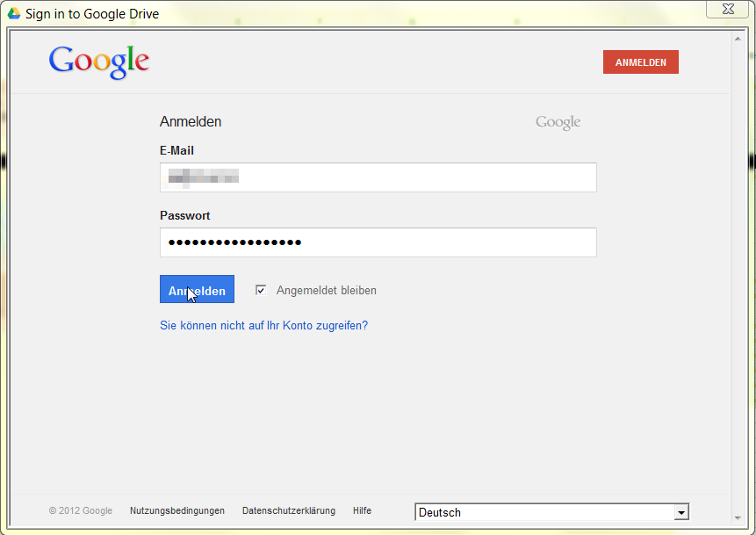Click the scrollbar down arrow
Viewport: 756px width, 535px height.
pos(738,518)
